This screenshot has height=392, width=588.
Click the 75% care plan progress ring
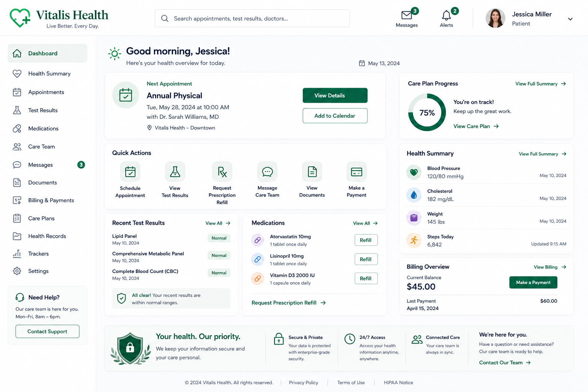pos(427,113)
